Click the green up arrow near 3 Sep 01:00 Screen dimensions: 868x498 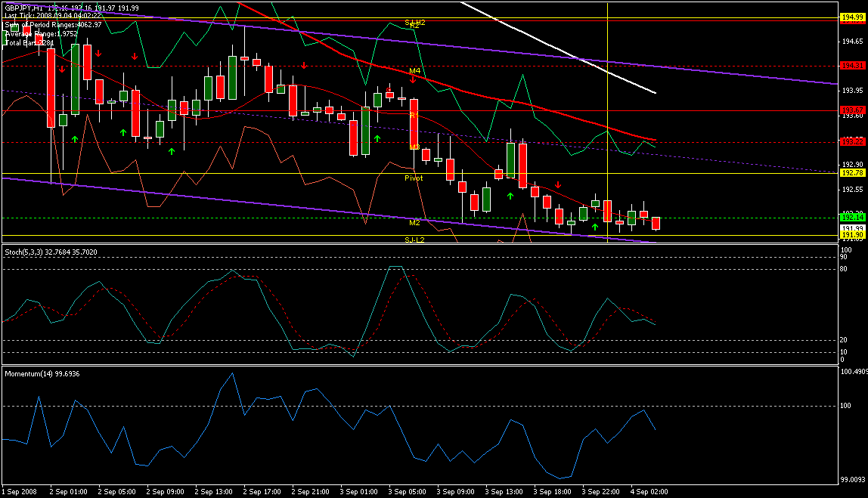pyautogui.click(x=377, y=138)
